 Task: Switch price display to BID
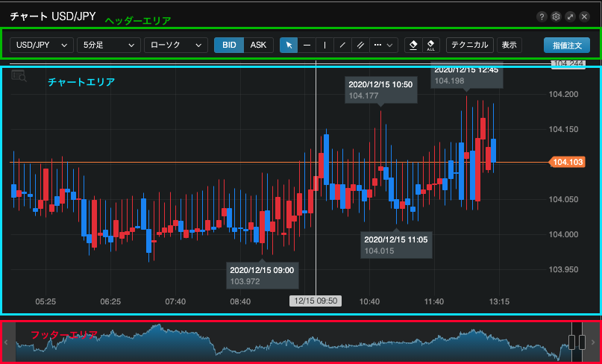click(x=229, y=45)
